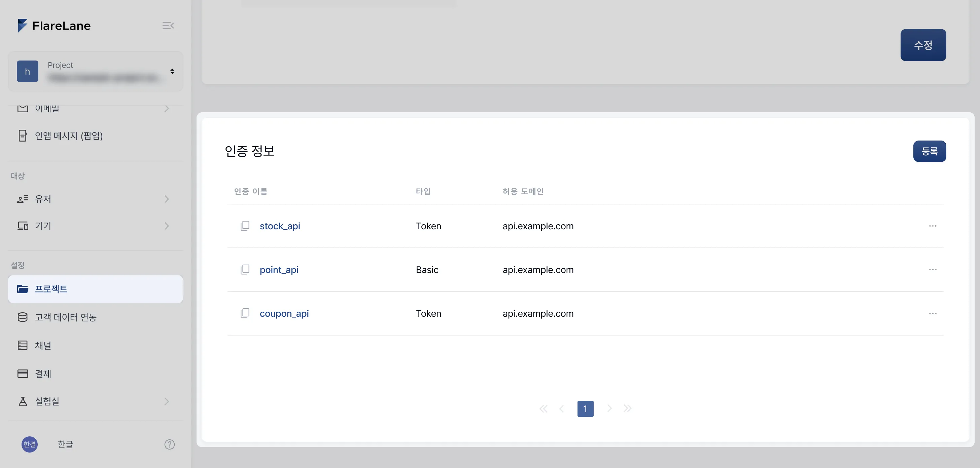The height and width of the screenshot is (468, 980).
Task: Click the 실험실 flask icon
Action: point(23,401)
